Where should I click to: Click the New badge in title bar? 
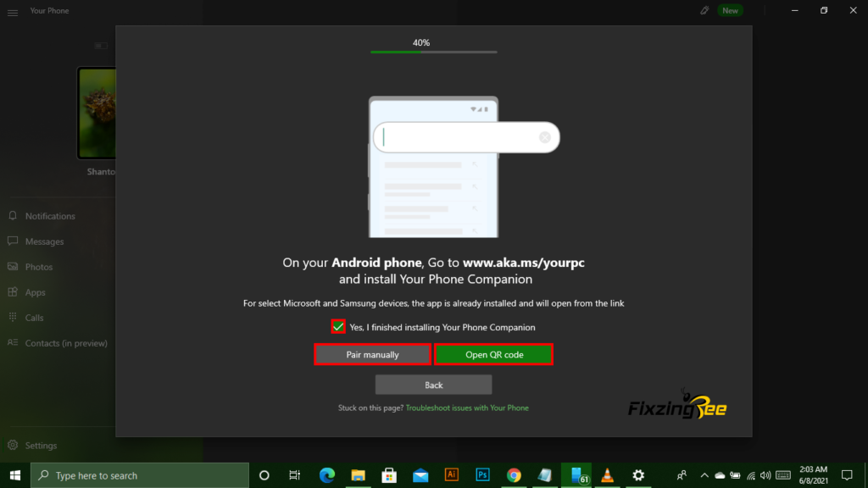click(x=730, y=10)
